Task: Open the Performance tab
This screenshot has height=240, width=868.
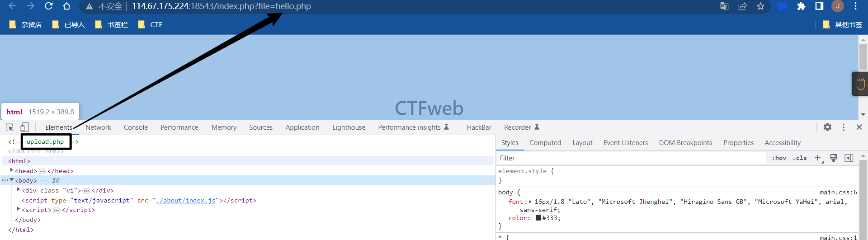Action: click(179, 127)
